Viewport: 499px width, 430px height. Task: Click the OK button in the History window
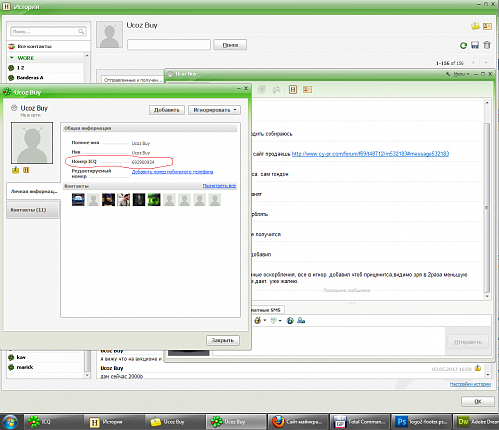coord(478,402)
